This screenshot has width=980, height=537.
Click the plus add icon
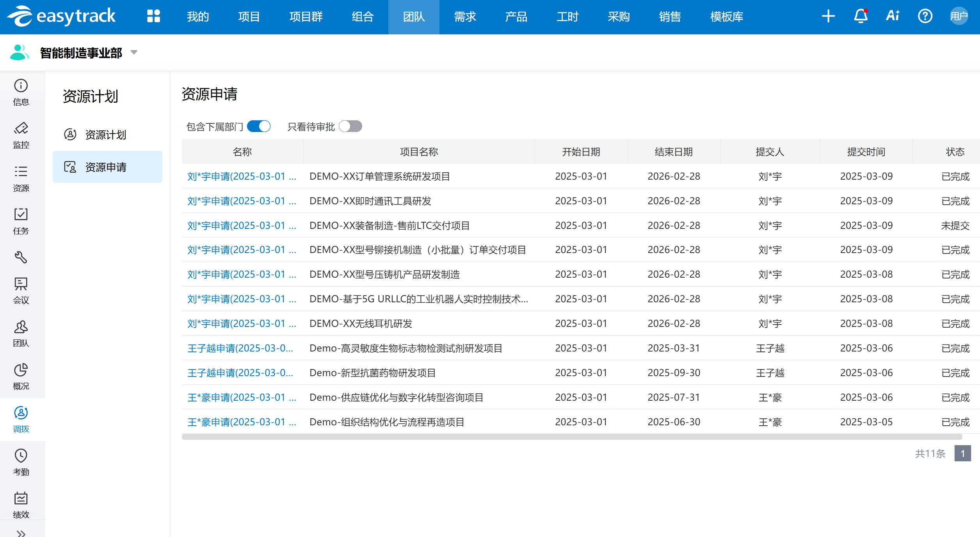tap(828, 16)
